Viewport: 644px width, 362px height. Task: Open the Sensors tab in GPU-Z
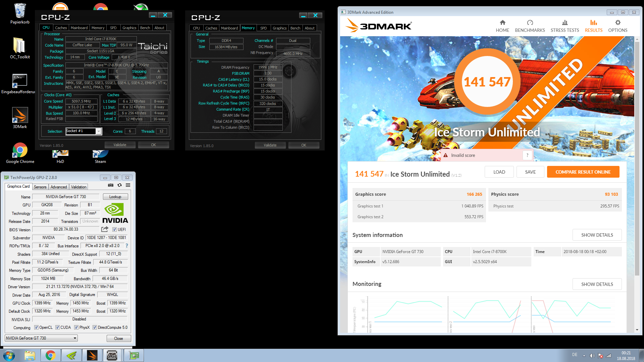click(x=40, y=187)
